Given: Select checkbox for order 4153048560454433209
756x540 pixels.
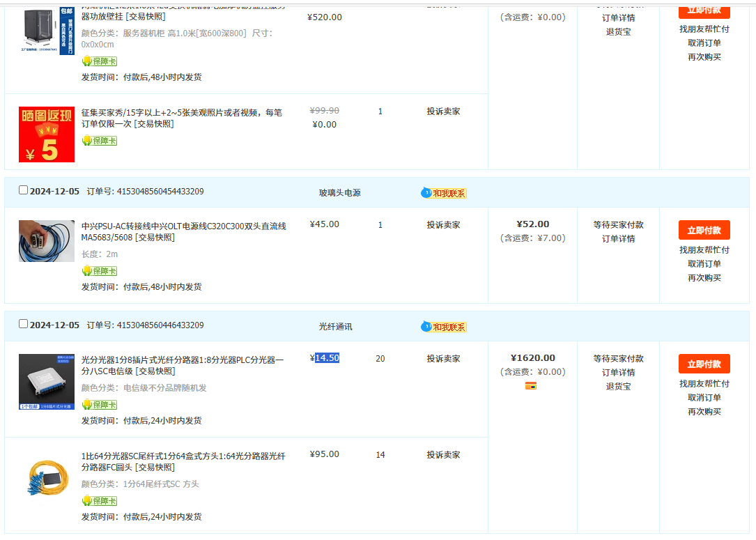Looking at the screenshot, I should click(24, 190).
